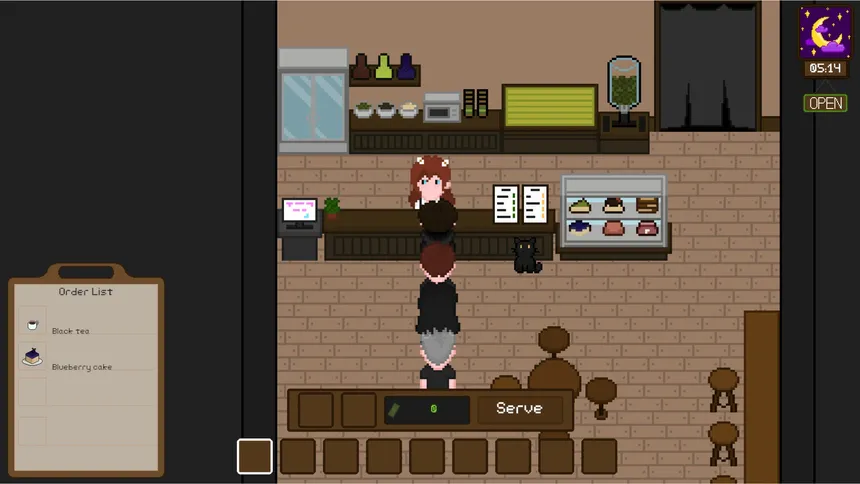
Task: Click the black tea cup icon
Action: 32,324
